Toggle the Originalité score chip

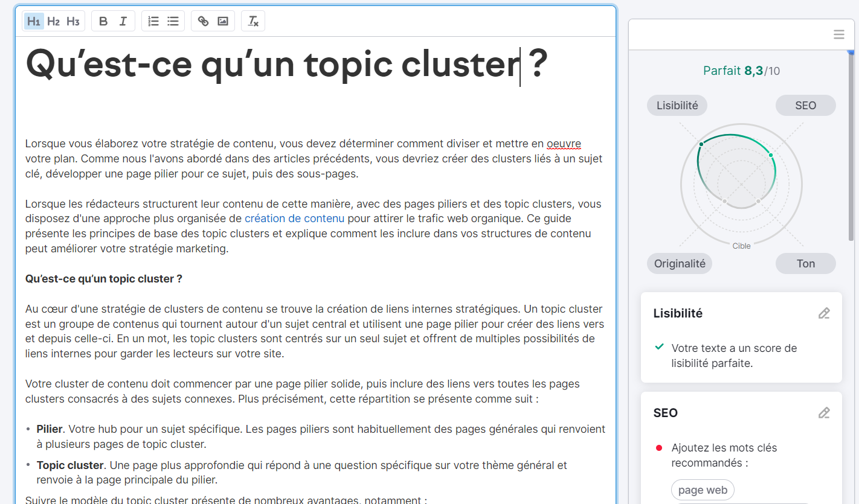click(679, 263)
